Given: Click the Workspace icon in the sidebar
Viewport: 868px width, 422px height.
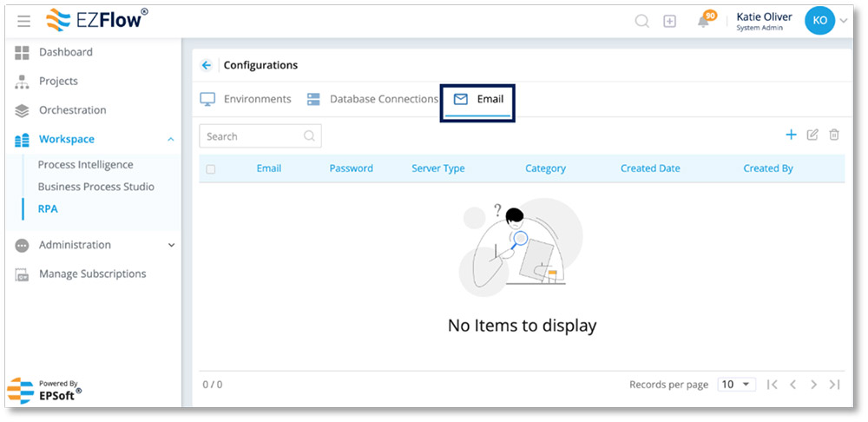Looking at the screenshot, I should point(22,140).
